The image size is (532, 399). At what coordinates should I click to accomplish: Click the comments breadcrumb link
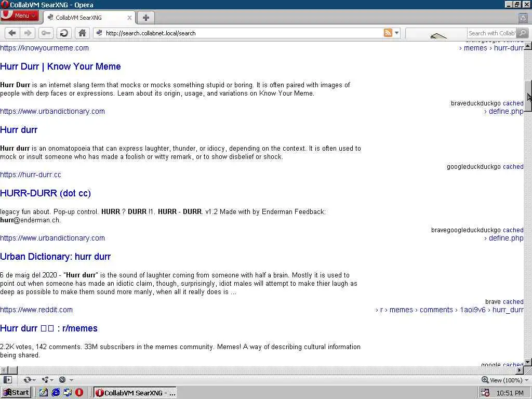coord(436,310)
